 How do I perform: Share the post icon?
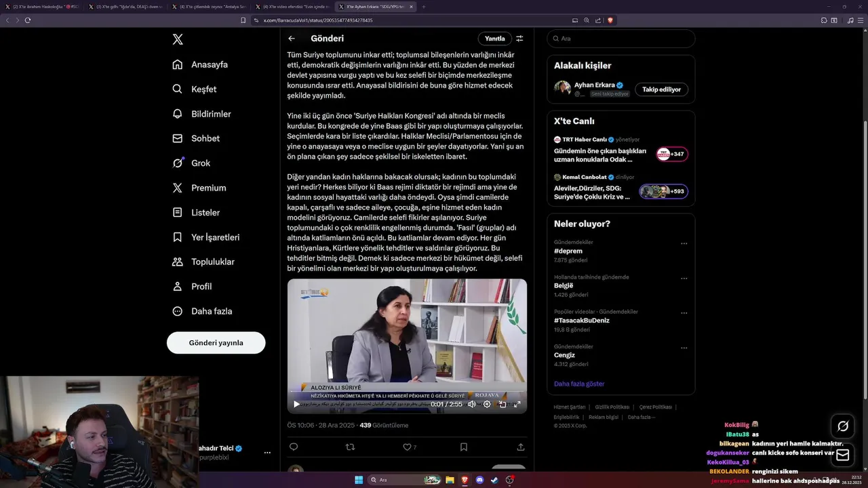coord(521,447)
